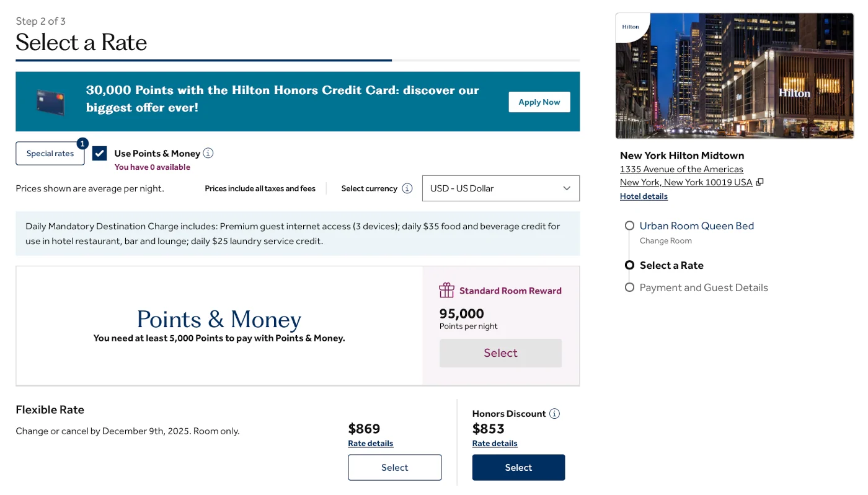This screenshot has height=495, width=868.
Task: Click the Daily Mandatory Destination Charge notice
Action: (298, 234)
